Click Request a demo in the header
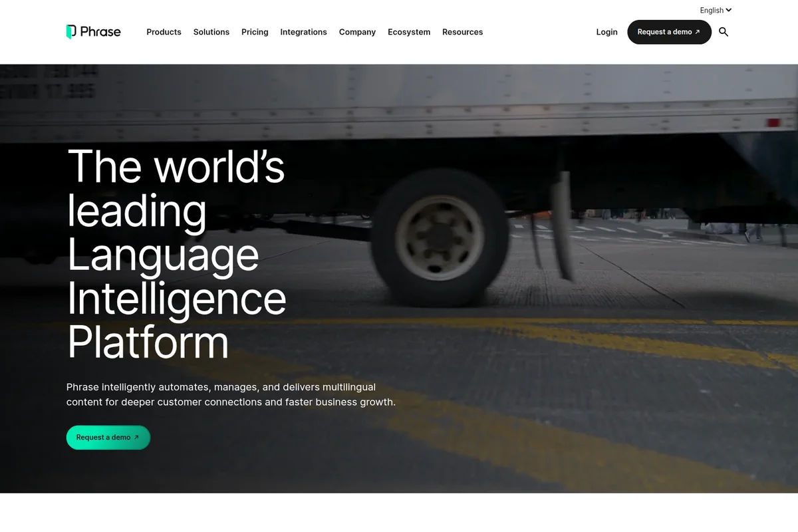 click(x=669, y=31)
